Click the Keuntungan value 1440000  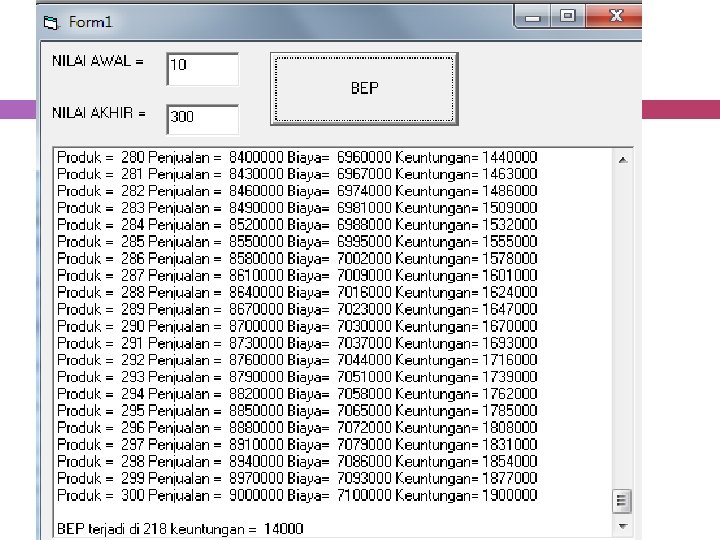pyautogui.click(x=510, y=158)
